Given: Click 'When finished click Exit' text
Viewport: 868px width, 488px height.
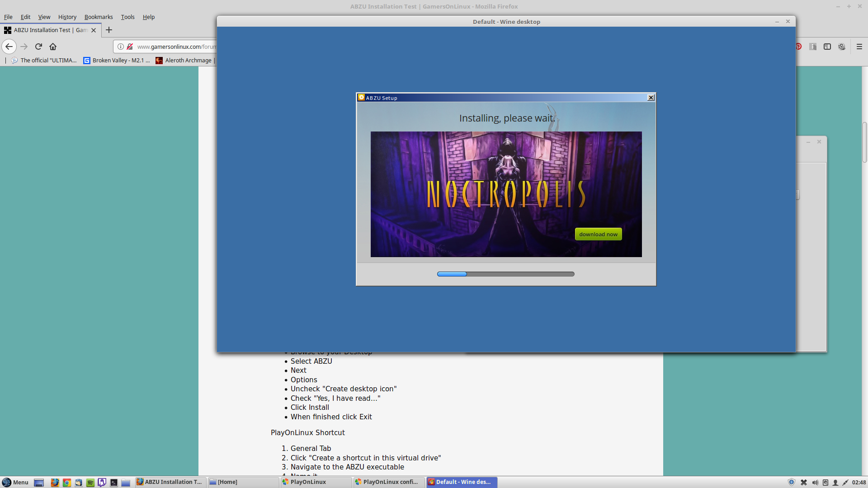Looking at the screenshot, I should point(331,417).
